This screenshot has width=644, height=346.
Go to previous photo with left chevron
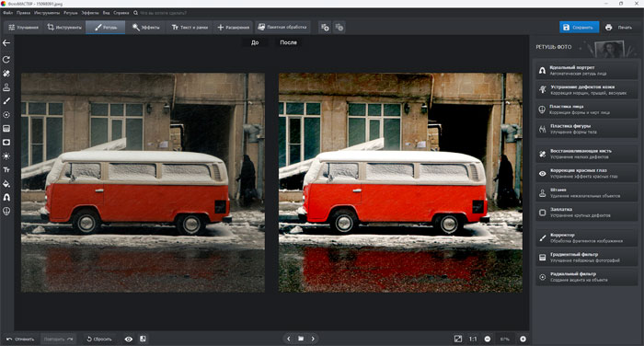288,339
